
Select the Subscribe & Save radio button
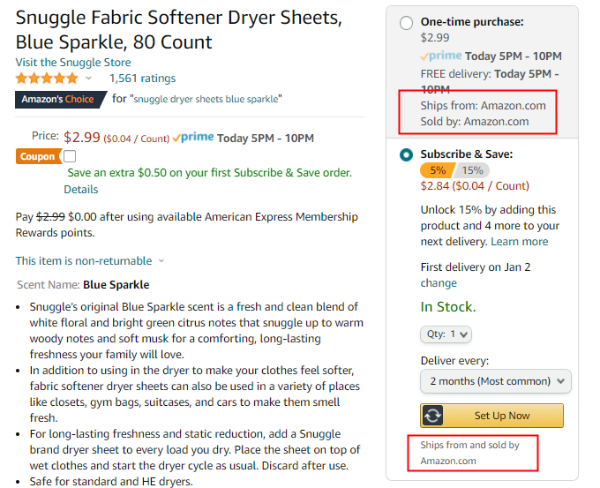[406, 154]
